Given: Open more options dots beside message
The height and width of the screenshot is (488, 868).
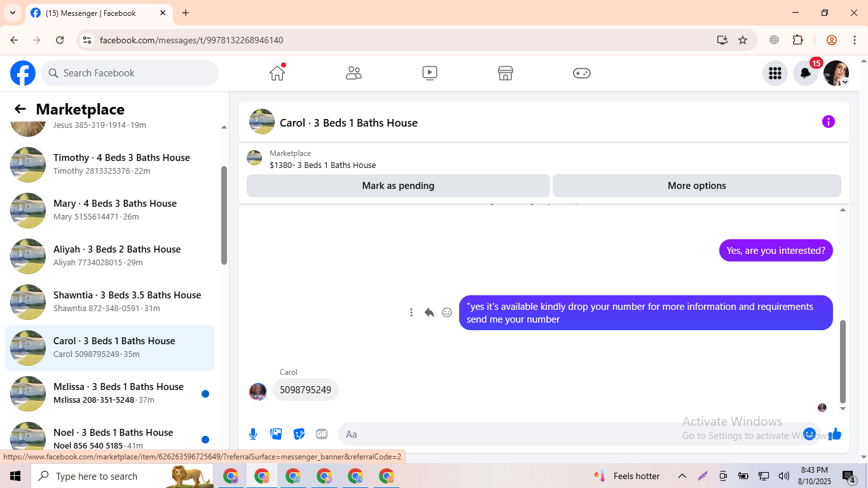Looking at the screenshot, I should 411,312.
